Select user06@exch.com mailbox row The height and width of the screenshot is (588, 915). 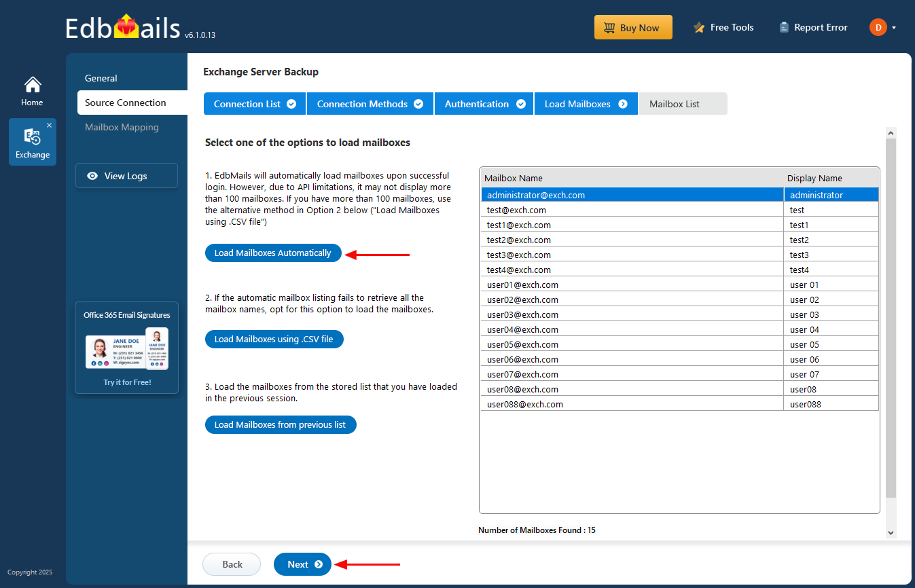tap(680, 359)
